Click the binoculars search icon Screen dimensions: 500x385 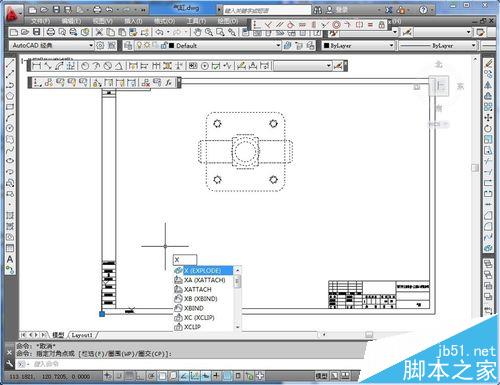[x=318, y=10]
